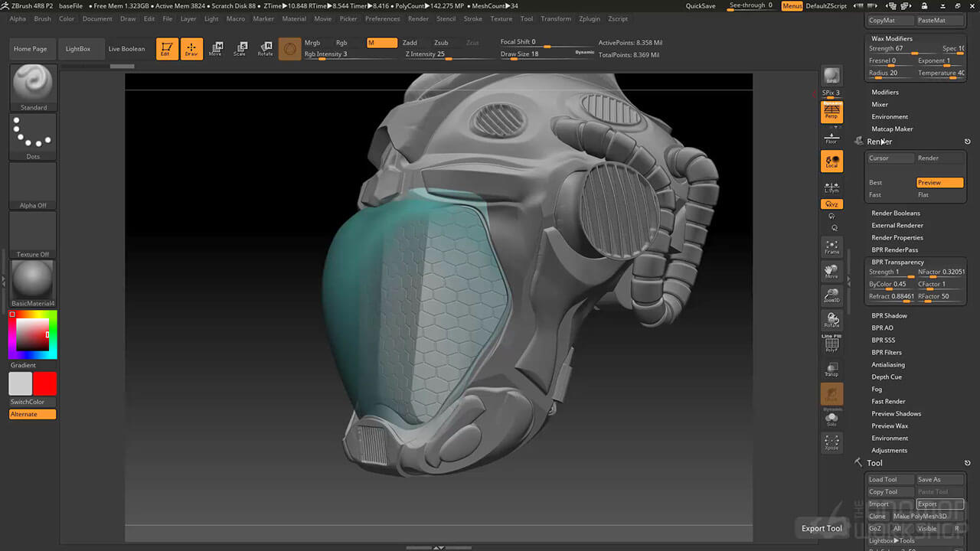Open the Zplugin menu
Image resolution: width=980 pixels, height=551 pixels.
click(590, 18)
